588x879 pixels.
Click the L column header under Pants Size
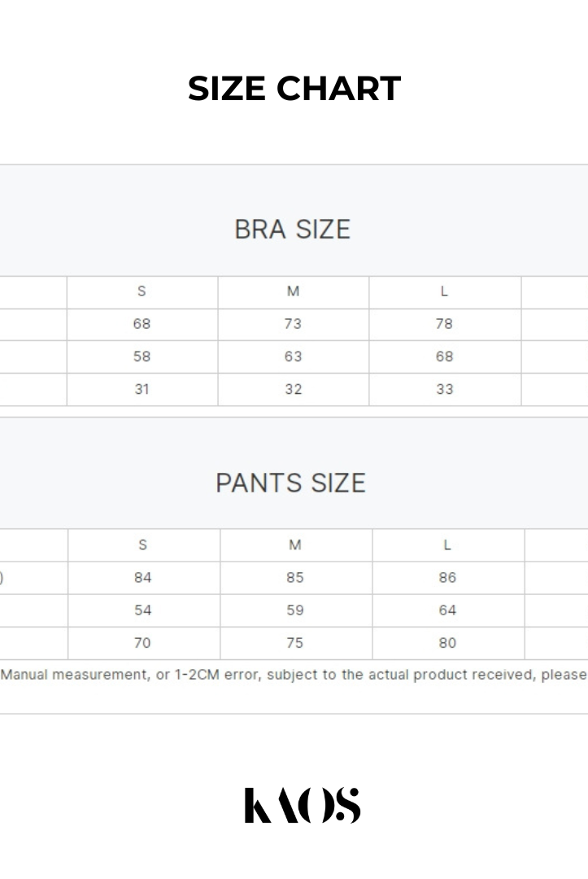(x=447, y=545)
